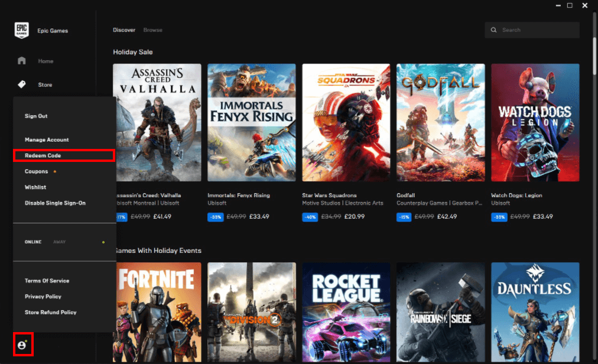The width and height of the screenshot is (598, 364).
Task: Click the £20.99 price
Action: (355, 217)
